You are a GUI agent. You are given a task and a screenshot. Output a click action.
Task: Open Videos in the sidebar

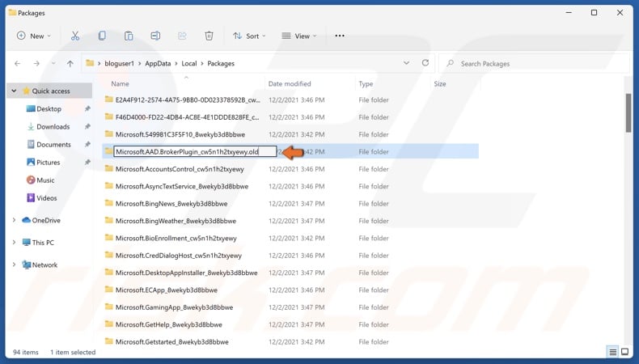tap(46, 198)
